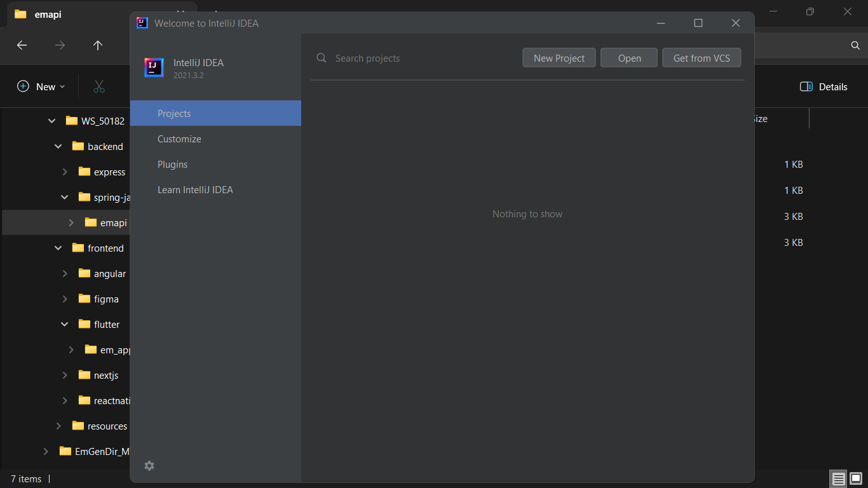The width and height of the screenshot is (868, 488).
Task: Go back in File Explorer
Action: point(22,45)
